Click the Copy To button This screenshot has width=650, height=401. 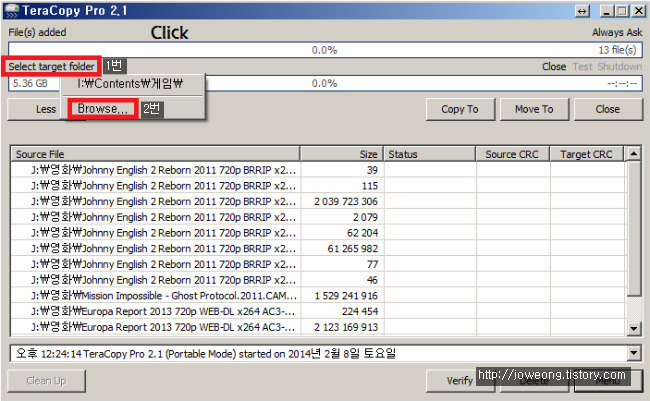click(x=460, y=109)
